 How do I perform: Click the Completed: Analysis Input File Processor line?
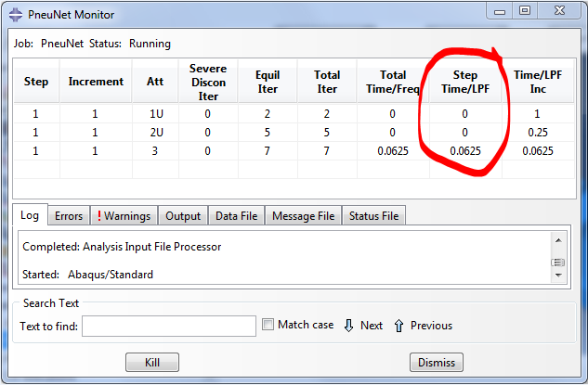(x=122, y=247)
